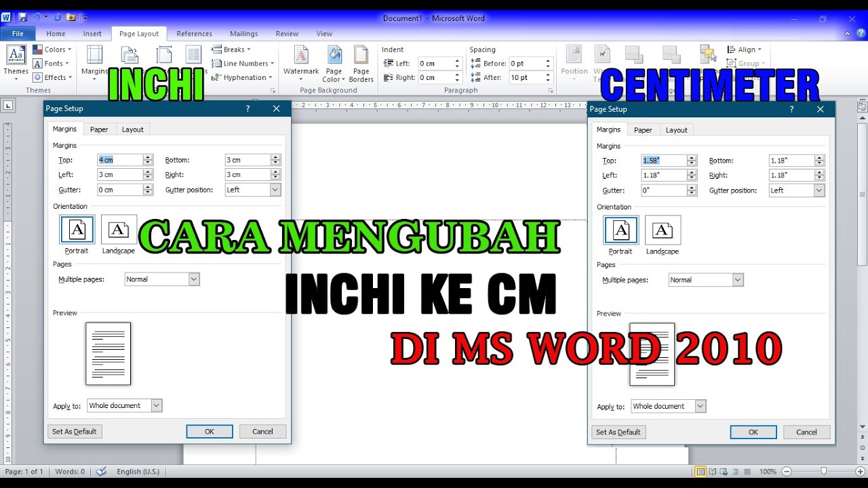Click Set As Default in inch dialog

pos(618,432)
